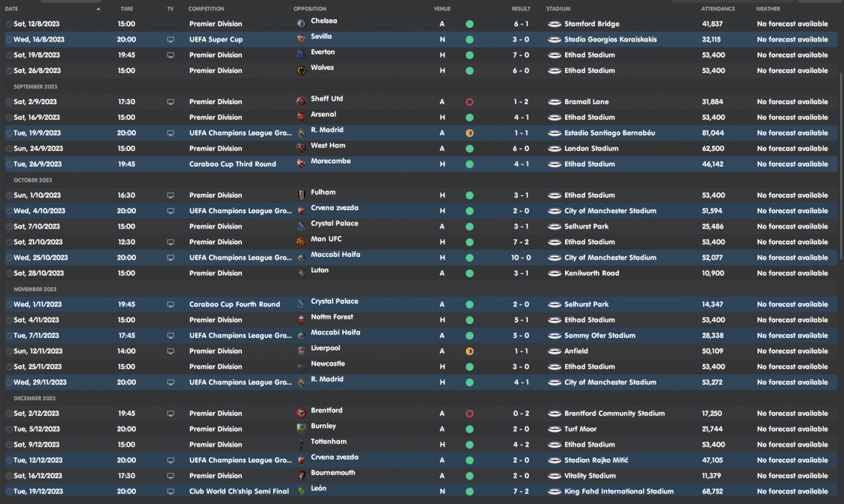The height and width of the screenshot is (504, 844).
Task: Click the Chelsea club badge
Action: (x=301, y=23)
